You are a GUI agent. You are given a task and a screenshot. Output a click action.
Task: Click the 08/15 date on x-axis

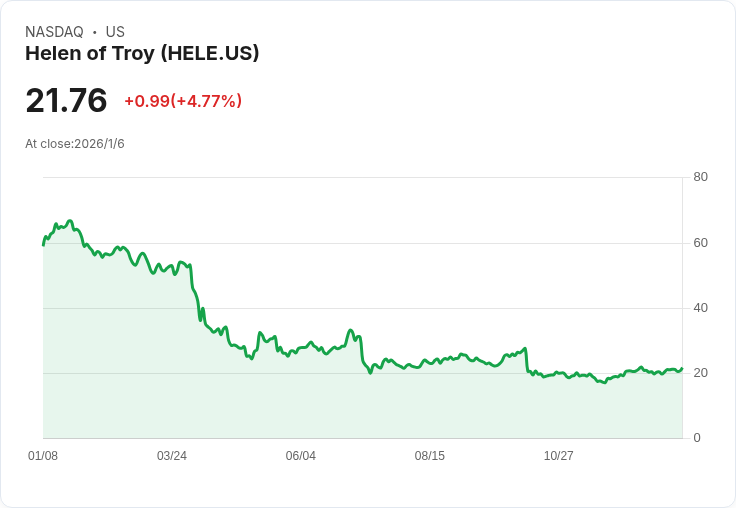pyautogui.click(x=430, y=456)
